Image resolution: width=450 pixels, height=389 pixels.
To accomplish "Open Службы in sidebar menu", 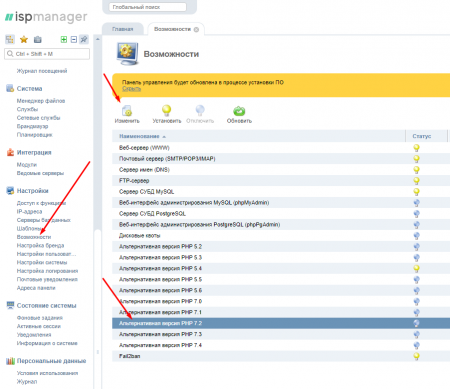I will click(27, 109).
